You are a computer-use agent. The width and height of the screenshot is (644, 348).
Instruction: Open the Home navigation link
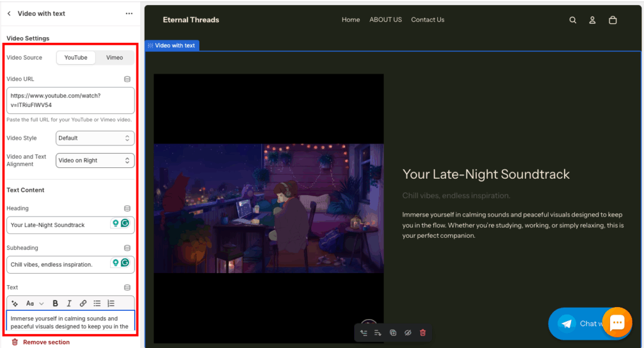pyautogui.click(x=351, y=20)
